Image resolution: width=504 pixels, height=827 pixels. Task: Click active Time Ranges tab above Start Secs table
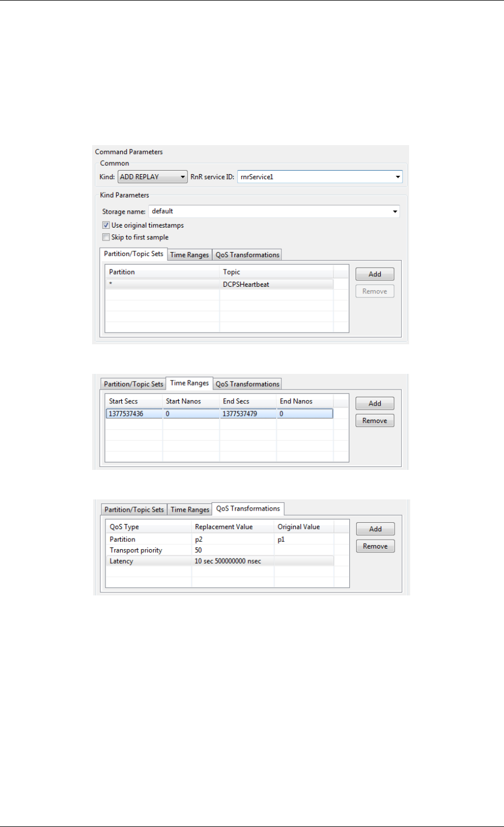pyautogui.click(x=190, y=383)
